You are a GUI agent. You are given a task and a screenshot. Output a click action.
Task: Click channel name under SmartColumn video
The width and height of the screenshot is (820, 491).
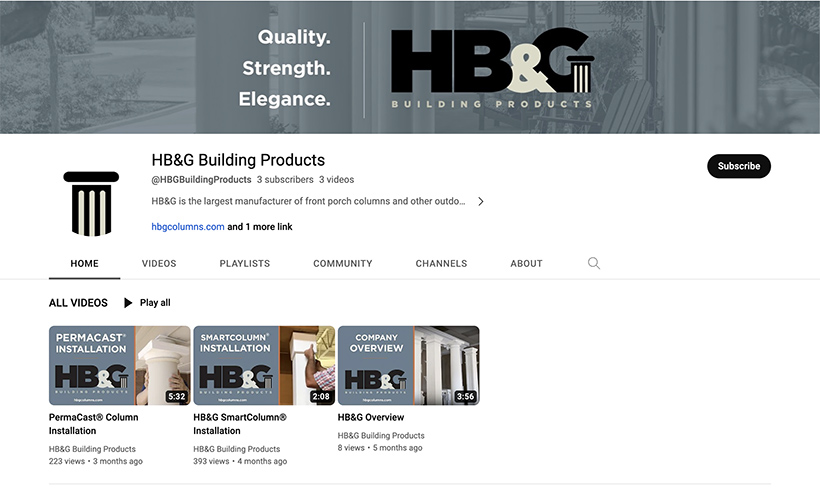pos(236,449)
